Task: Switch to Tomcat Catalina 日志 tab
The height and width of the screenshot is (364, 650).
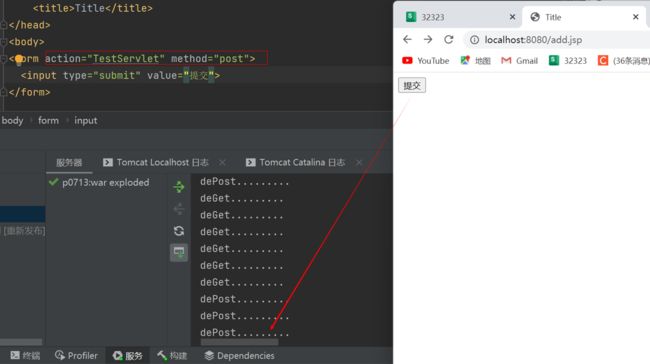Action: coord(295,162)
